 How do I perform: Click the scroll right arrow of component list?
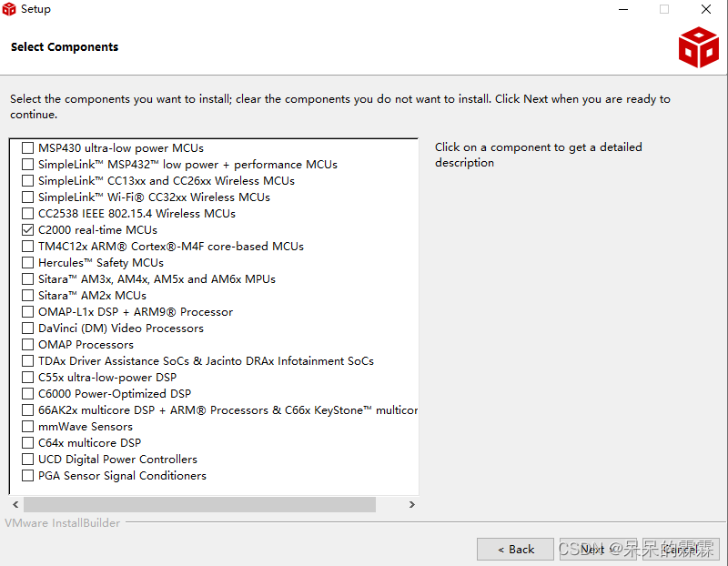pyautogui.click(x=411, y=504)
